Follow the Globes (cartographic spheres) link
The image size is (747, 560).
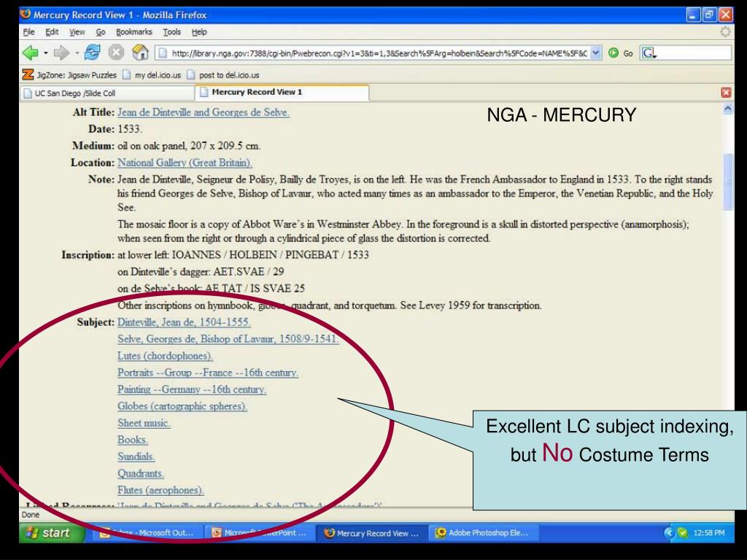click(x=182, y=406)
